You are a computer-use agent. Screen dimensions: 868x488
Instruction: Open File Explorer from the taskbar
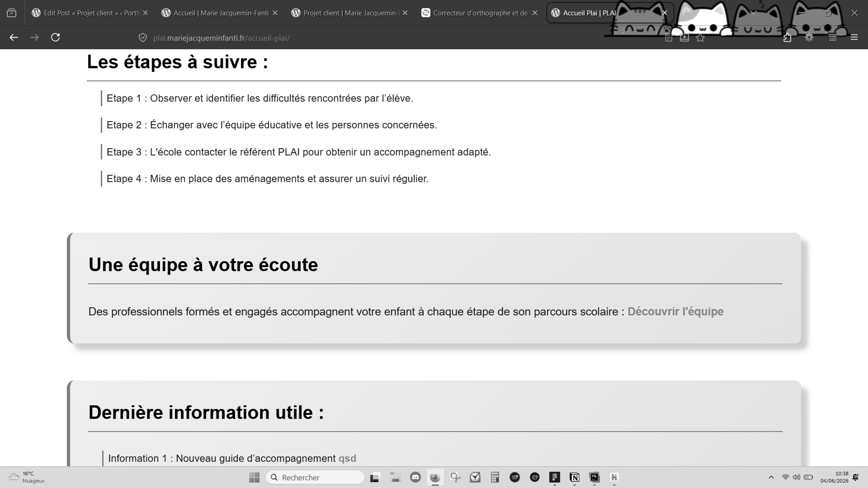(396, 477)
